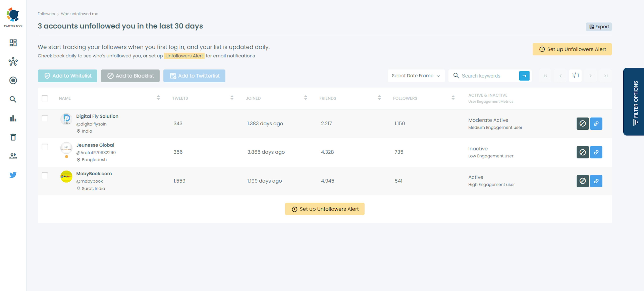Click the trash/delete icon in sidebar

point(13,137)
